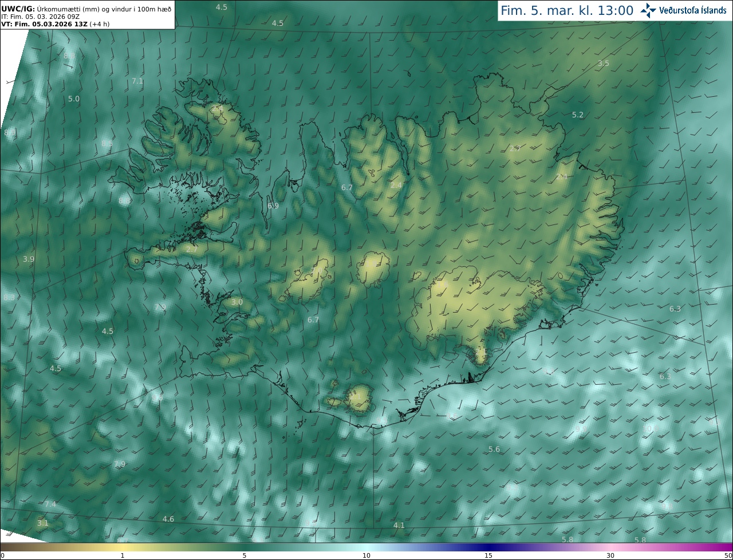Click the map value '3.1'

(x=43, y=523)
